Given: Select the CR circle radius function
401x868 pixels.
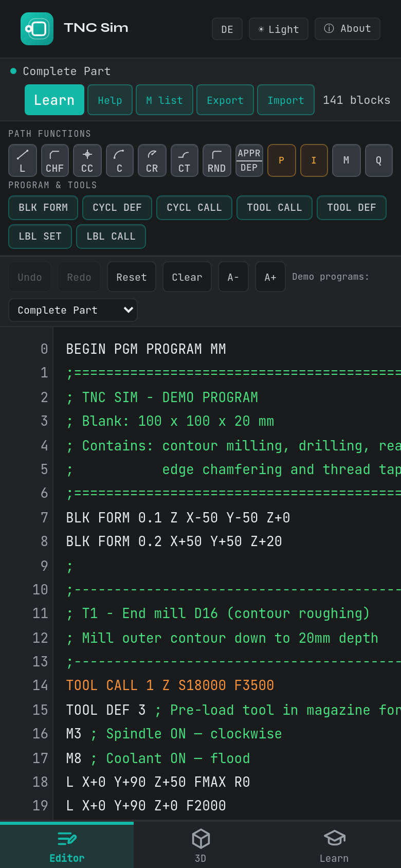Looking at the screenshot, I should pos(152,160).
